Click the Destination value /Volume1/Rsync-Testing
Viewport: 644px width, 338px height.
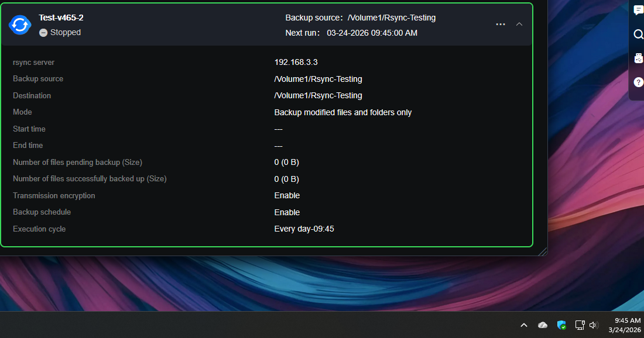318,95
